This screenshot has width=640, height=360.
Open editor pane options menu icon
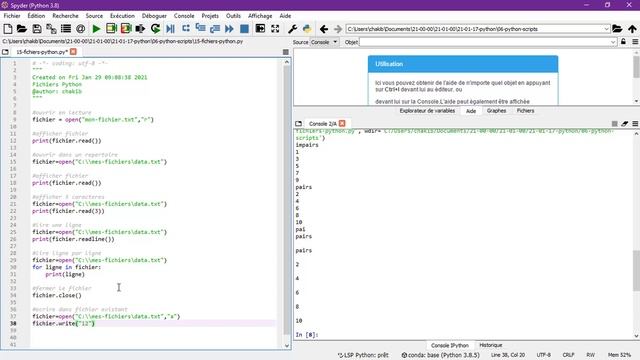286,52
